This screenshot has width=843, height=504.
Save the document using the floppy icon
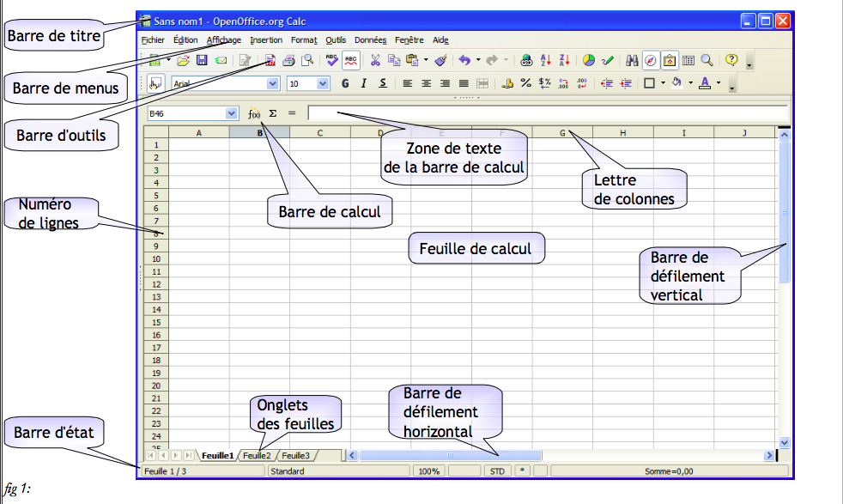coord(202,60)
